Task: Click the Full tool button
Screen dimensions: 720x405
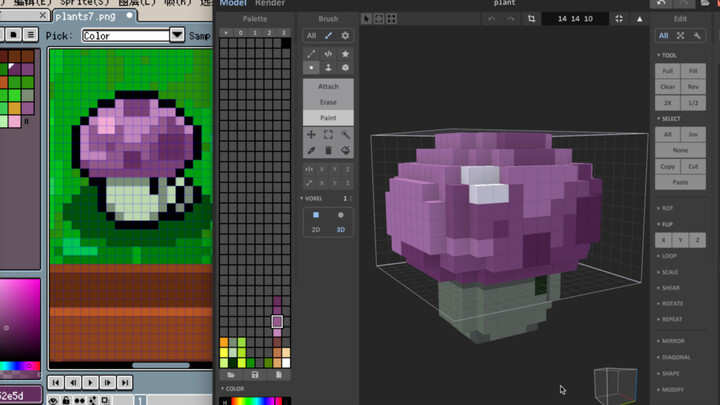Action: (x=668, y=71)
